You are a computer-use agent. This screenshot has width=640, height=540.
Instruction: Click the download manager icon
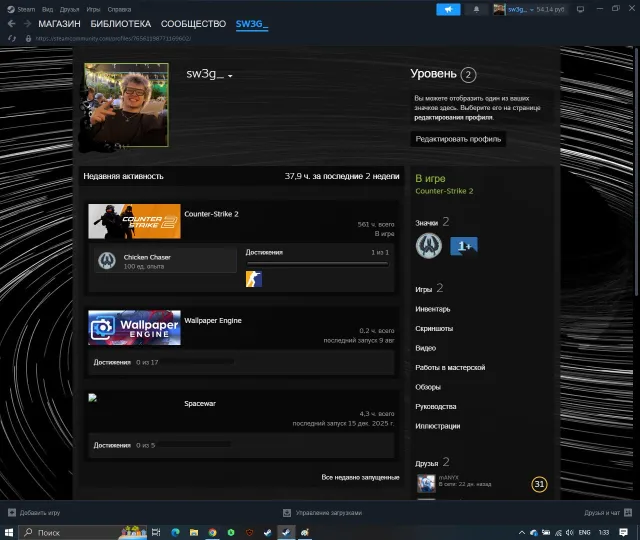(287, 513)
